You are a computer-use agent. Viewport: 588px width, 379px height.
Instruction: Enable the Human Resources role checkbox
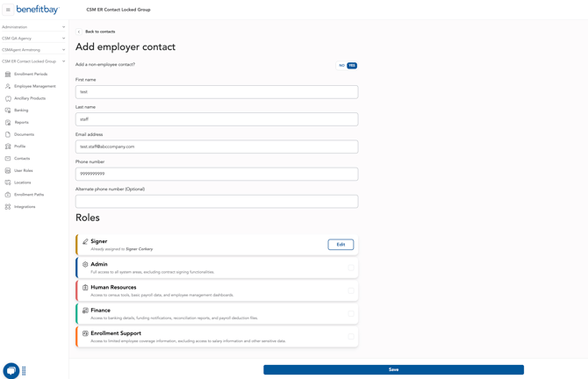click(350, 290)
